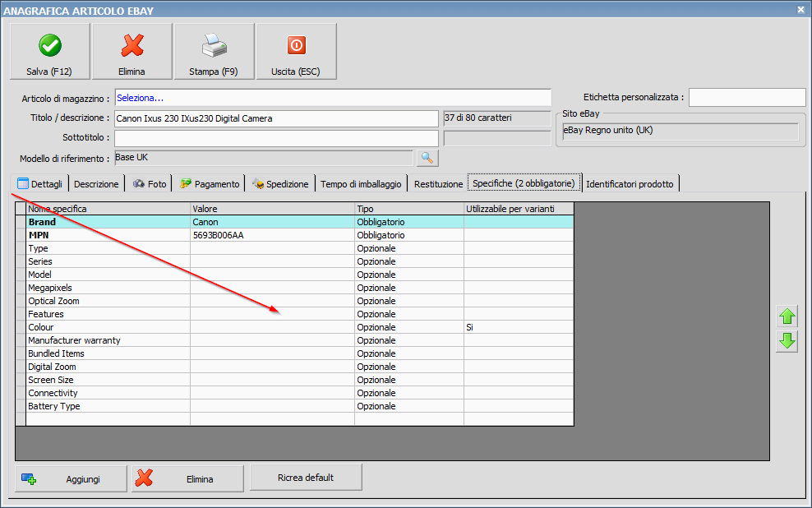
Task: Click the Valore column header
Action: (272, 209)
